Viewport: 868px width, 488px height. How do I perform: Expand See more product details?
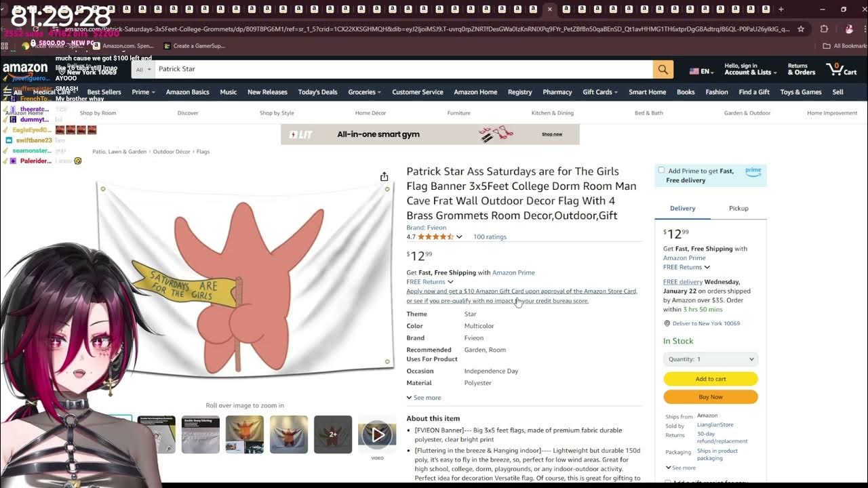[424, 398]
